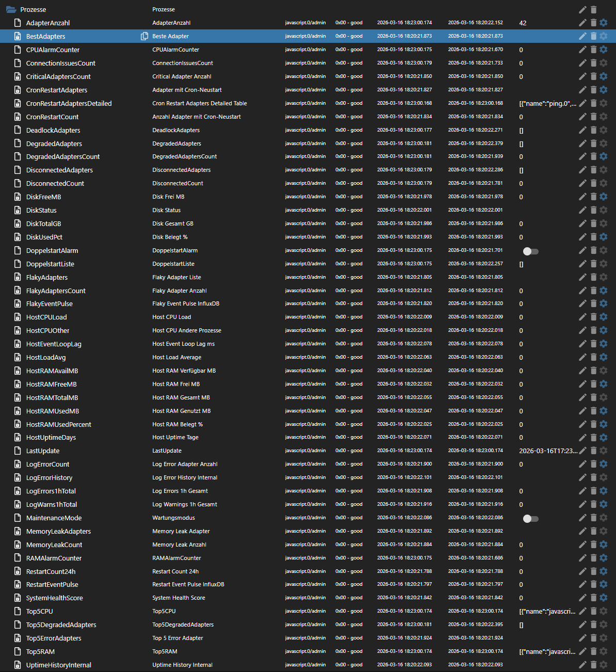Select the HostEventLoopLag row

(x=308, y=344)
